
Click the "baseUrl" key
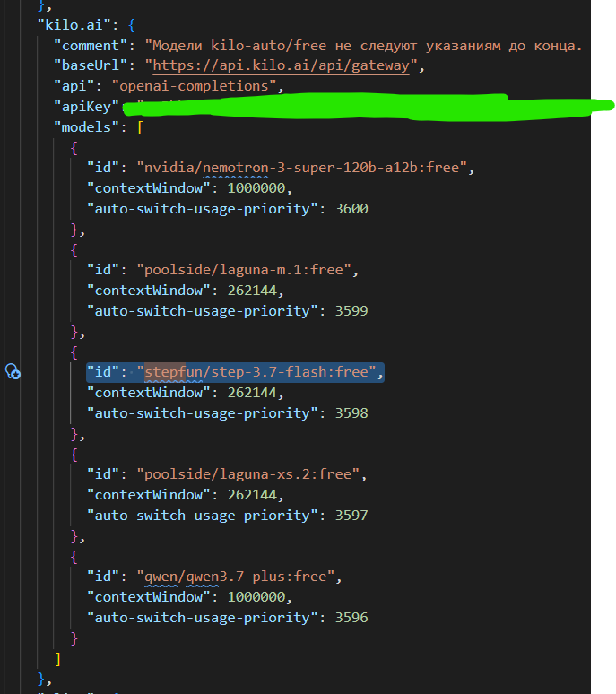(x=91, y=65)
